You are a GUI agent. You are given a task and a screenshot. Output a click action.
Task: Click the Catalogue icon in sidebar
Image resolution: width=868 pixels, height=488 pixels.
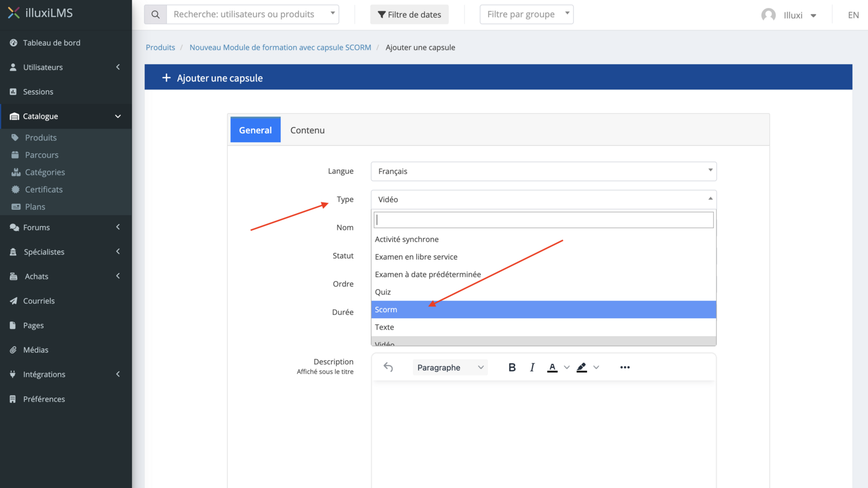[x=14, y=117]
